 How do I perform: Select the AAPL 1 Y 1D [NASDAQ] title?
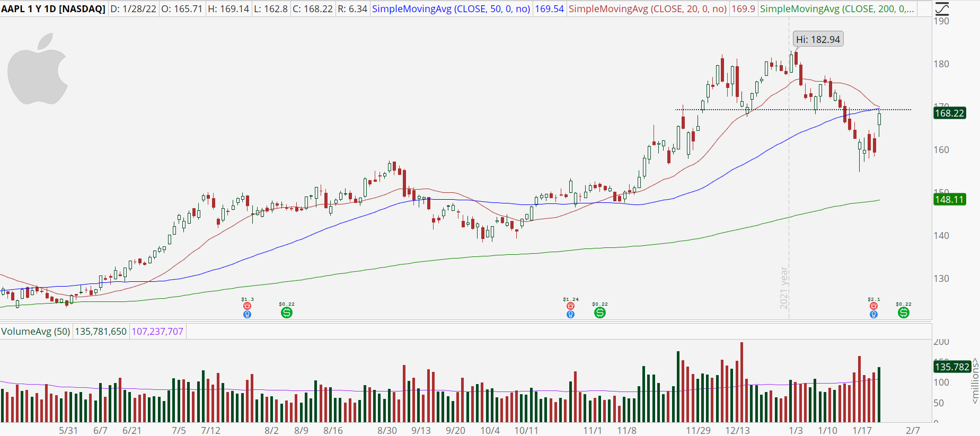pyautogui.click(x=54, y=9)
